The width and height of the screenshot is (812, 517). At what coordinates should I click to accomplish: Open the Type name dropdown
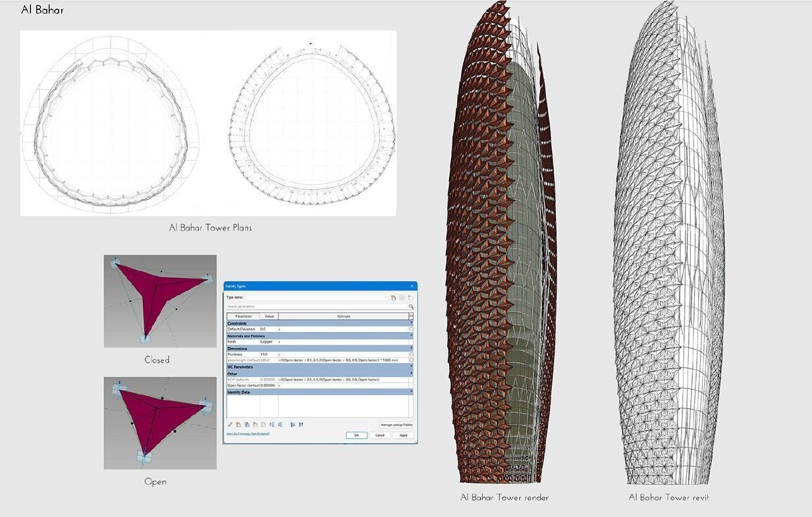(386, 298)
